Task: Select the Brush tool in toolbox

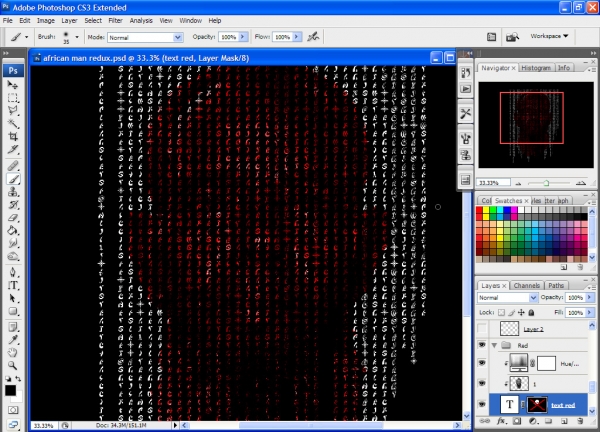Action: pos(13,179)
